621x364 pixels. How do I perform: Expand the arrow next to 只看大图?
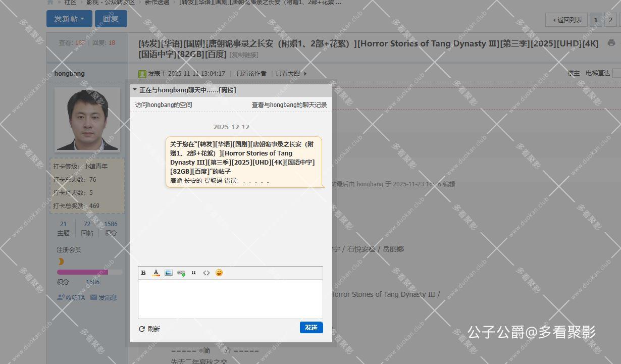pos(305,74)
